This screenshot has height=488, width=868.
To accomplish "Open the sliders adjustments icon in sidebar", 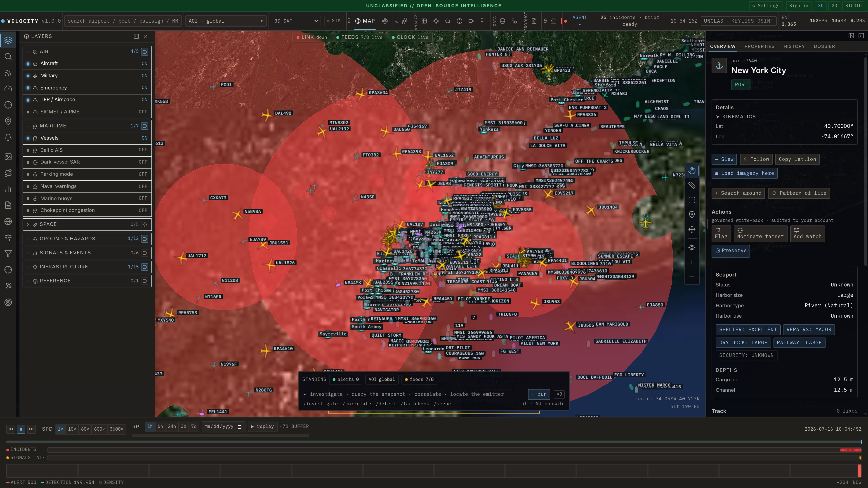I will coord(8,237).
